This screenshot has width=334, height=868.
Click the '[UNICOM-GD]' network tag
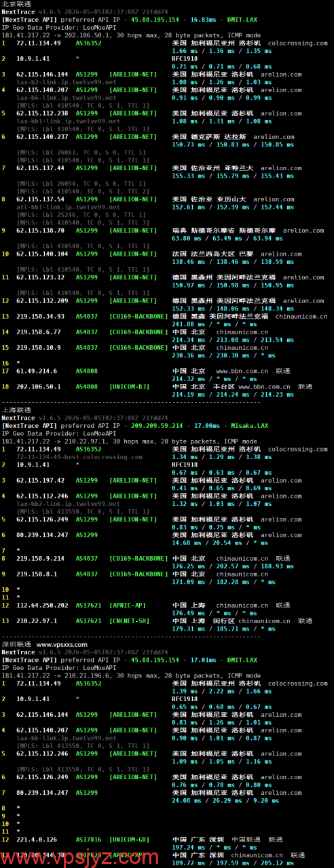129,840
